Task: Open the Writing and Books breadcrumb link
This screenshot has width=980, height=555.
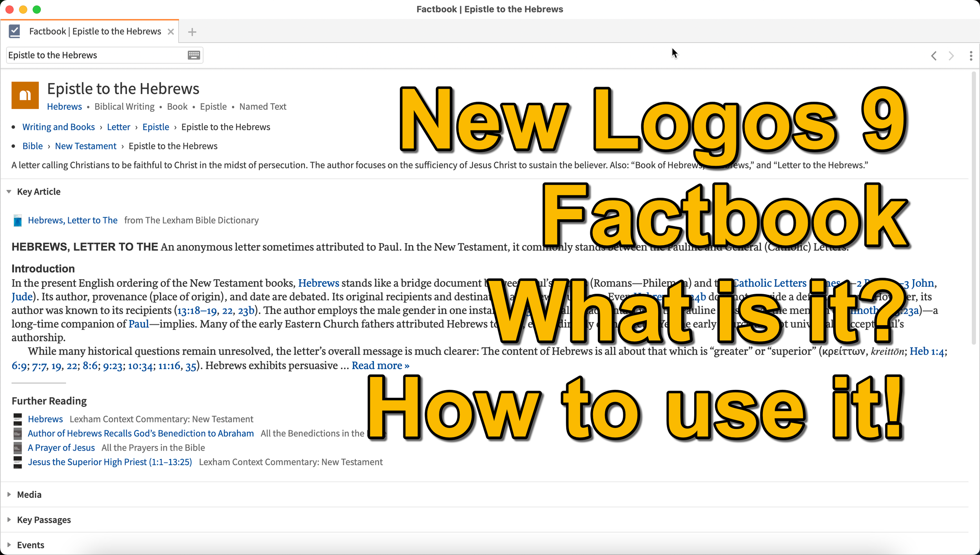Action: tap(58, 127)
